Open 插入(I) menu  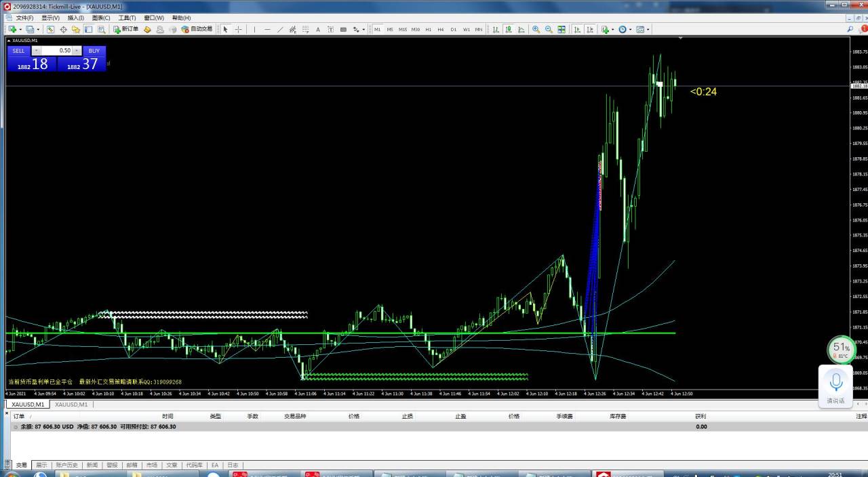(76, 18)
